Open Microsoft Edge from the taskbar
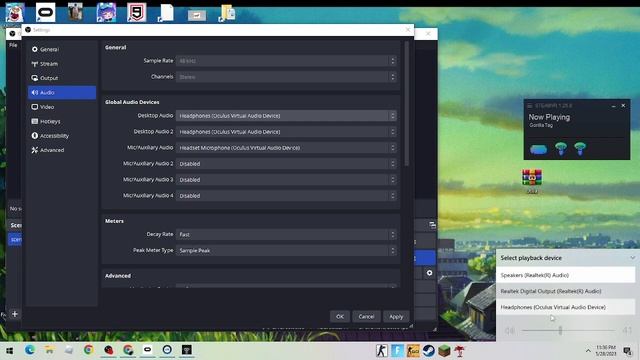The height and width of the screenshot is (360, 640). (29, 350)
